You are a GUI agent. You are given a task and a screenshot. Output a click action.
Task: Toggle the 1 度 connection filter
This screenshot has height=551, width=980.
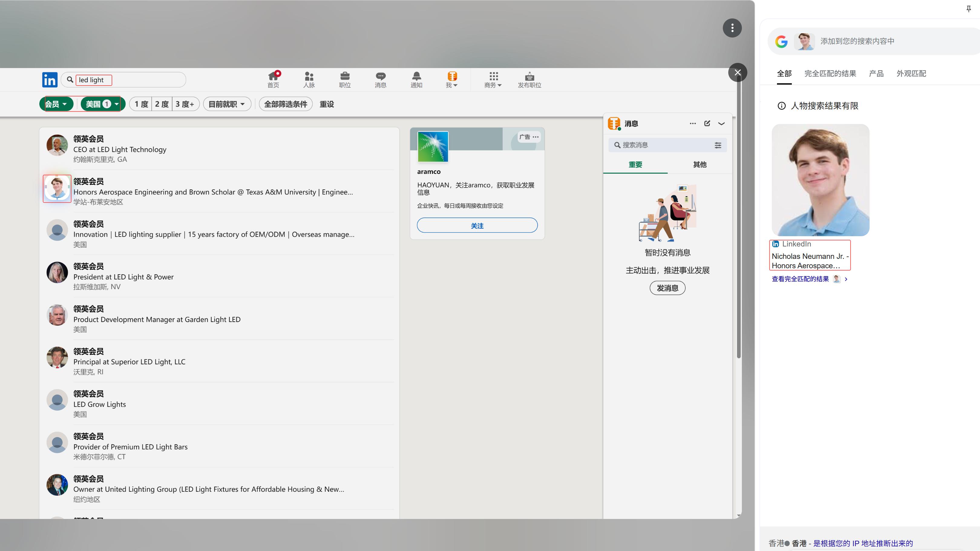click(x=141, y=104)
